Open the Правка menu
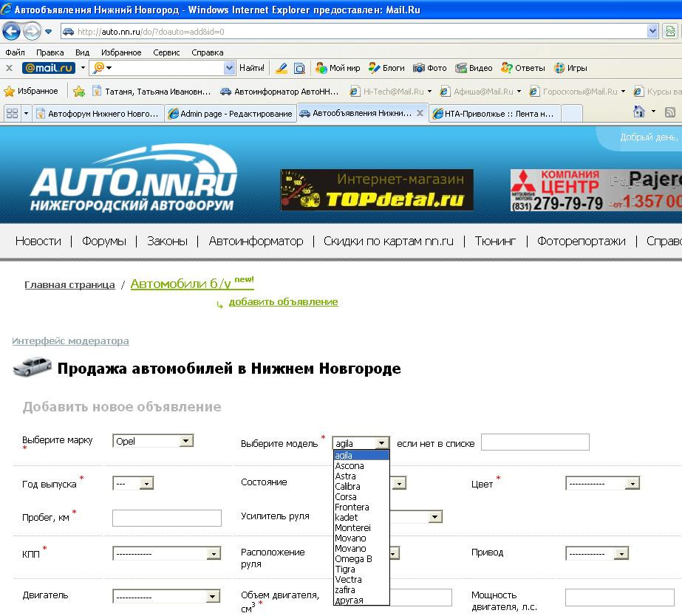 [50, 52]
